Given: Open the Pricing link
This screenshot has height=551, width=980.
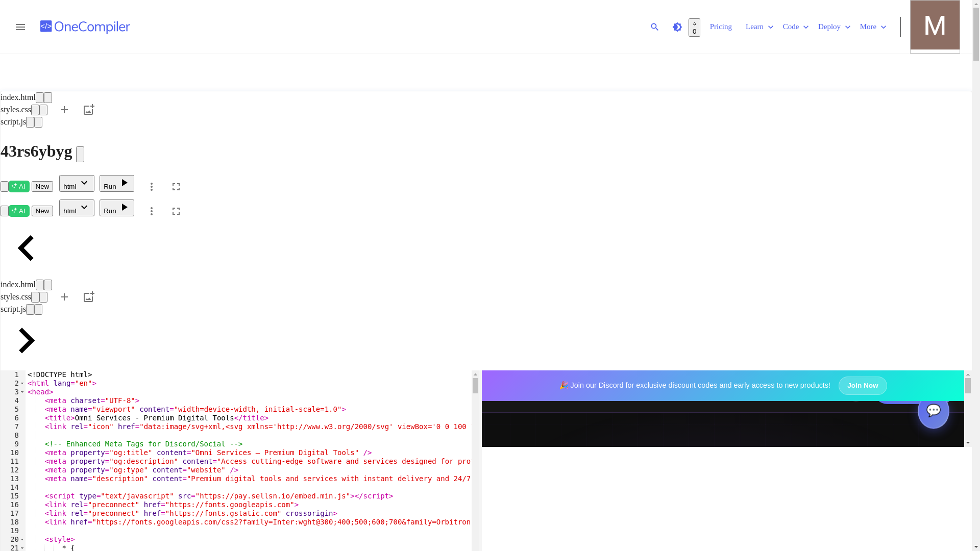Looking at the screenshot, I should (721, 27).
